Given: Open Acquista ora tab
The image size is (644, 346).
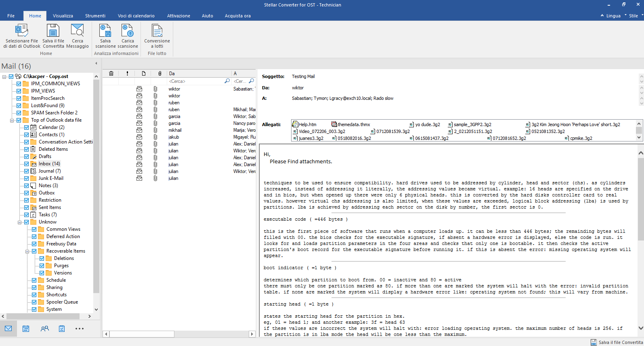Looking at the screenshot, I should point(238,16).
